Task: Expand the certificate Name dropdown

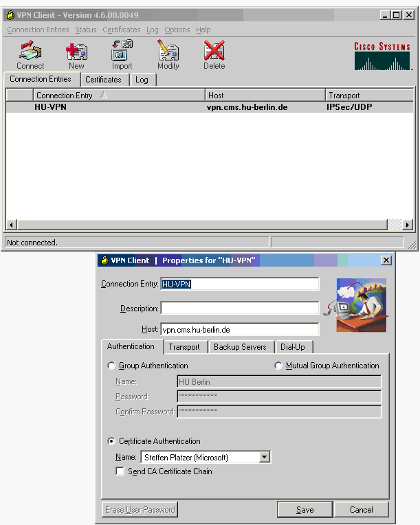Action: coord(265,457)
